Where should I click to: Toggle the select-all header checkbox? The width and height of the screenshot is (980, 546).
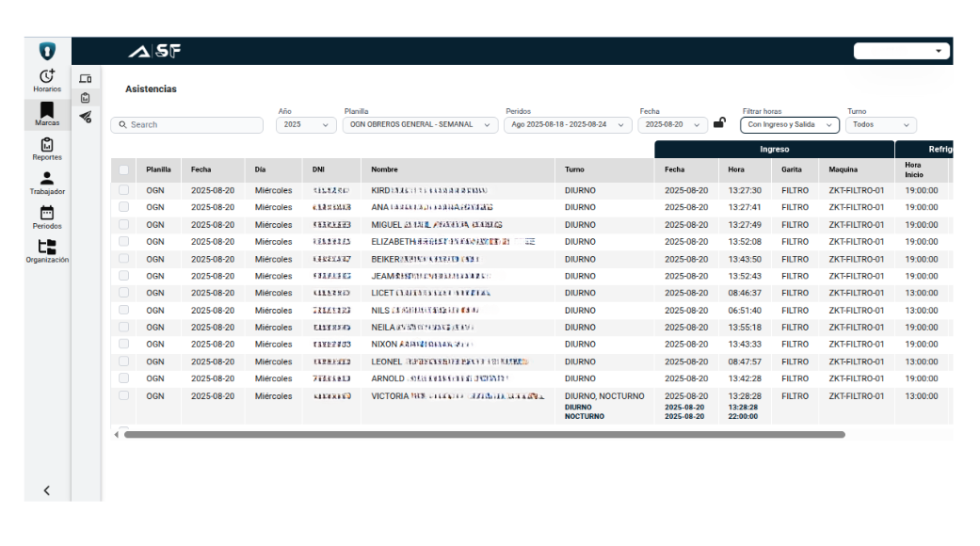[123, 170]
